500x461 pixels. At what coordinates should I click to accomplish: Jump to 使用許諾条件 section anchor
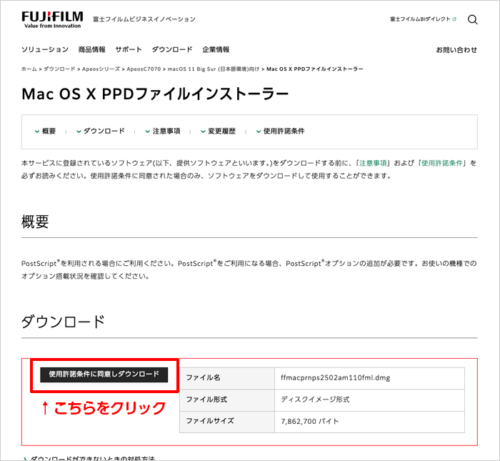click(x=280, y=131)
